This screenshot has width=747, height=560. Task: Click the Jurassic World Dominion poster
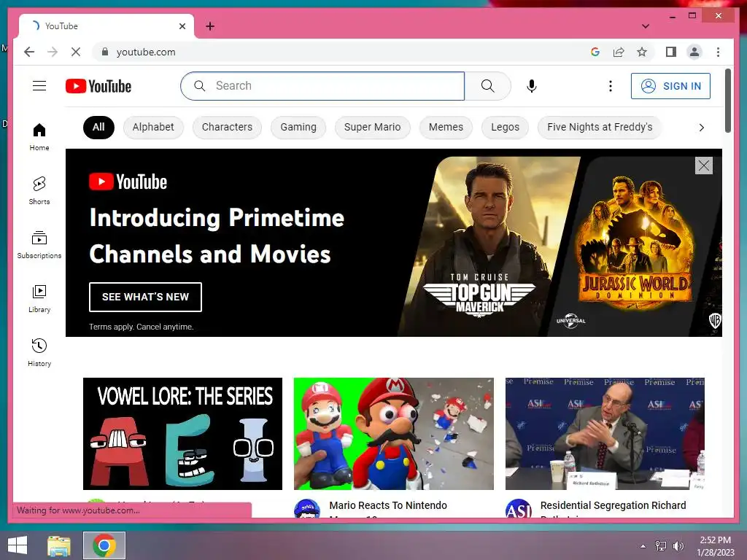pyautogui.click(x=634, y=246)
